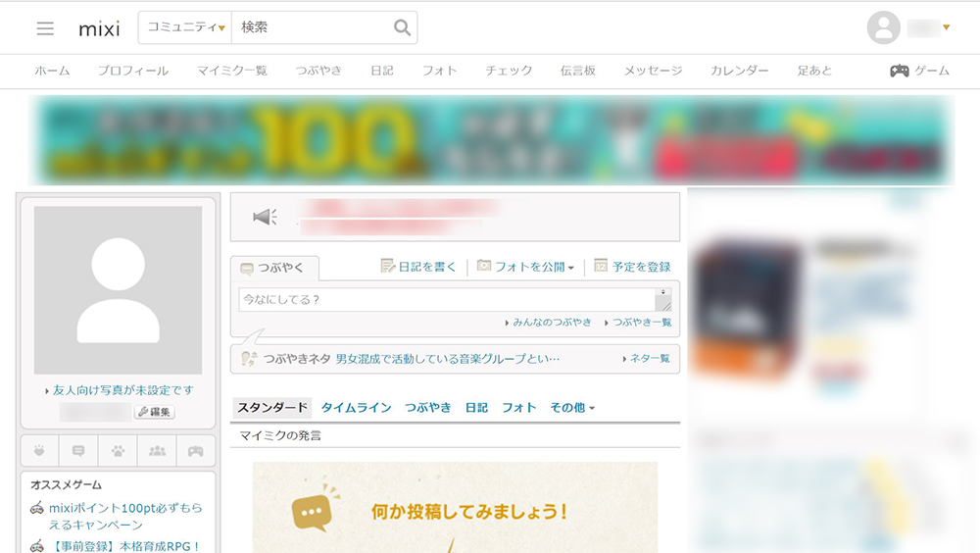Click the game controller icon in the navigation bar
Viewport: 980px width, 553px height.
899,71
